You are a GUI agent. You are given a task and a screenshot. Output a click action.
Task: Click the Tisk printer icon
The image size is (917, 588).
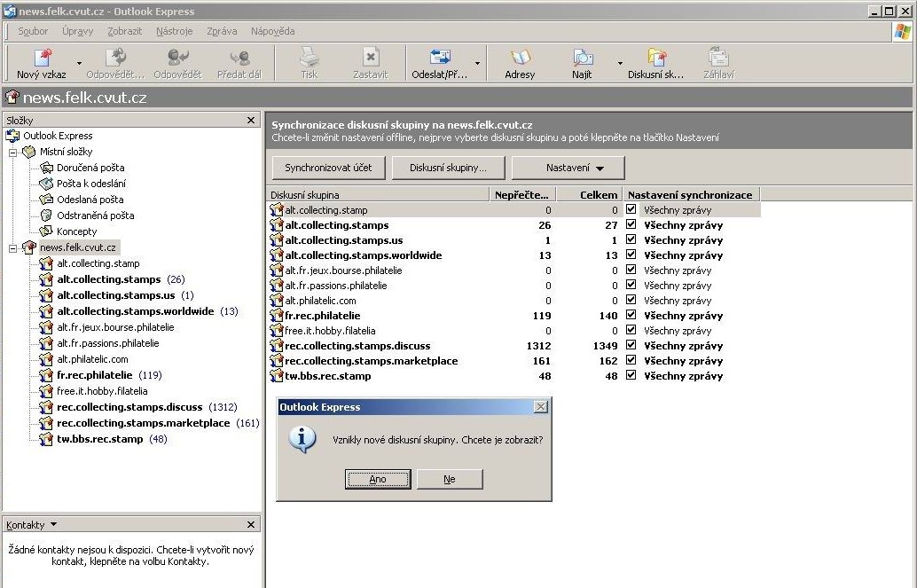click(310, 58)
